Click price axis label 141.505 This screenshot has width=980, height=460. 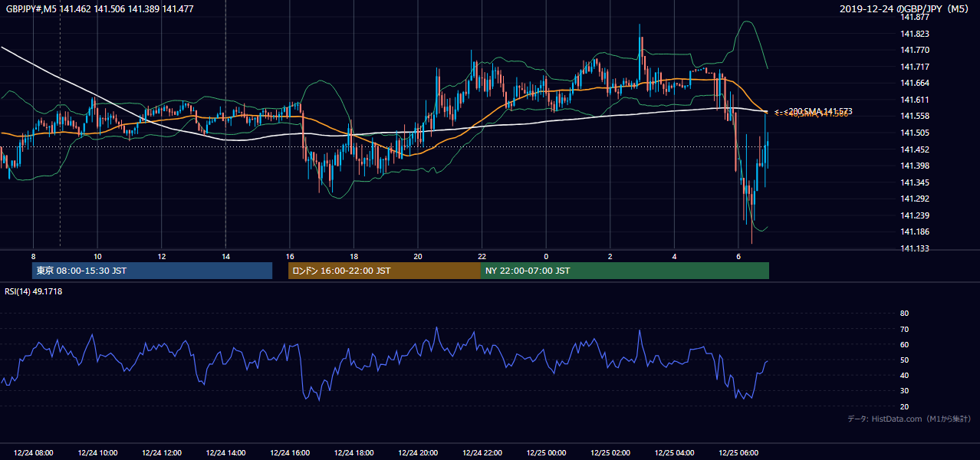click(x=915, y=133)
